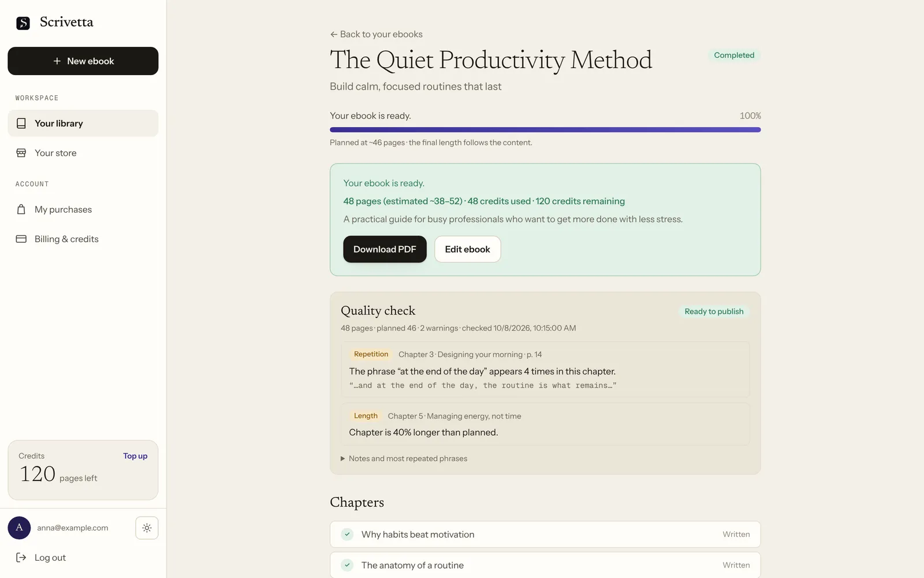The image size is (924, 578).
Task: Click the plus icon in New ebook
Action: pyautogui.click(x=57, y=61)
